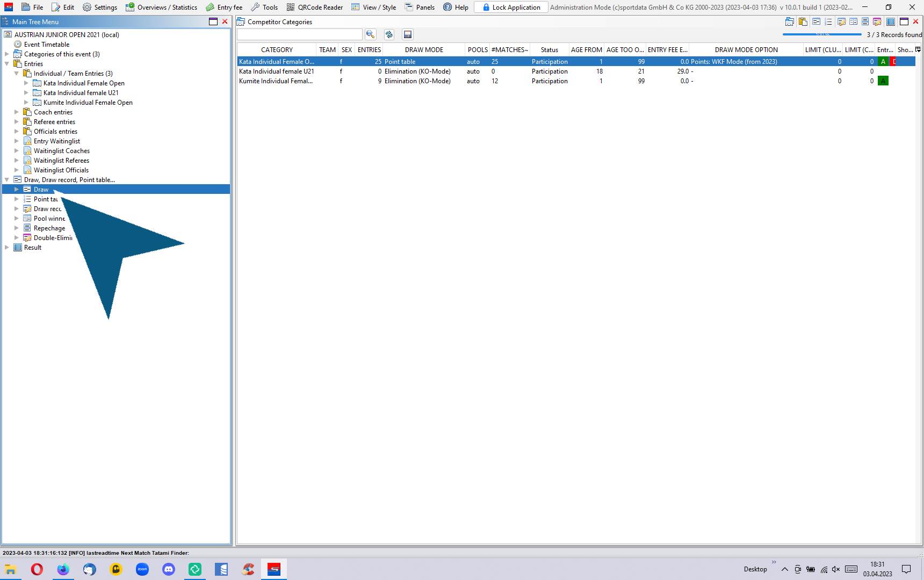This screenshot has width=924, height=580.
Task: Click the search magnifier icon beside the filter field
Action: click(370, 34)
